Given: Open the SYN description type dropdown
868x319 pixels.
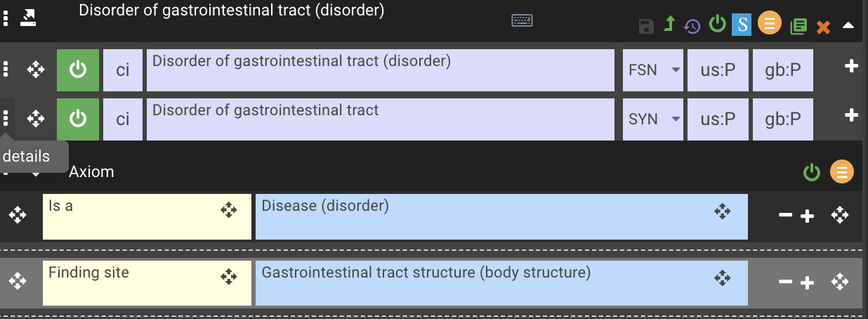Looking at the screenshot, I should point(652,119).
